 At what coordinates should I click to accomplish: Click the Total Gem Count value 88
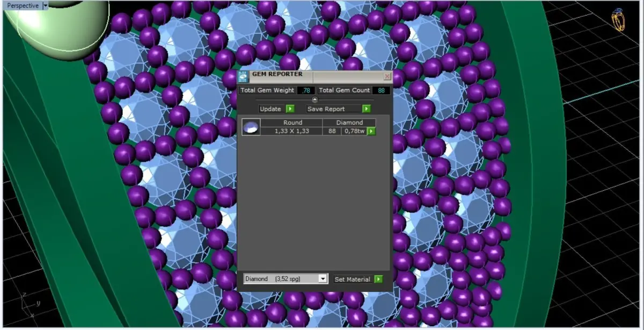pos(381,90)
